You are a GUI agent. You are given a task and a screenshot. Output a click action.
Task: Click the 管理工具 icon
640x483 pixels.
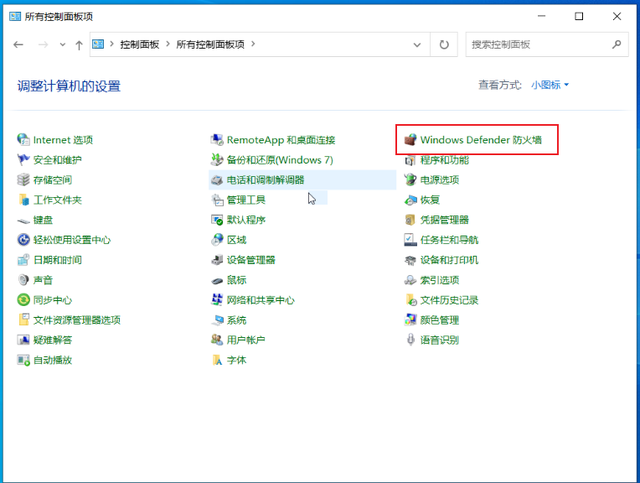217,200
